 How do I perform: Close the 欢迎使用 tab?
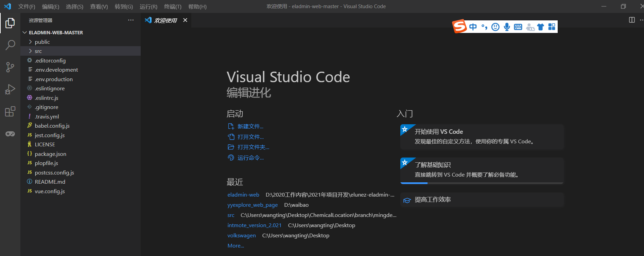[x=185, y=20]
